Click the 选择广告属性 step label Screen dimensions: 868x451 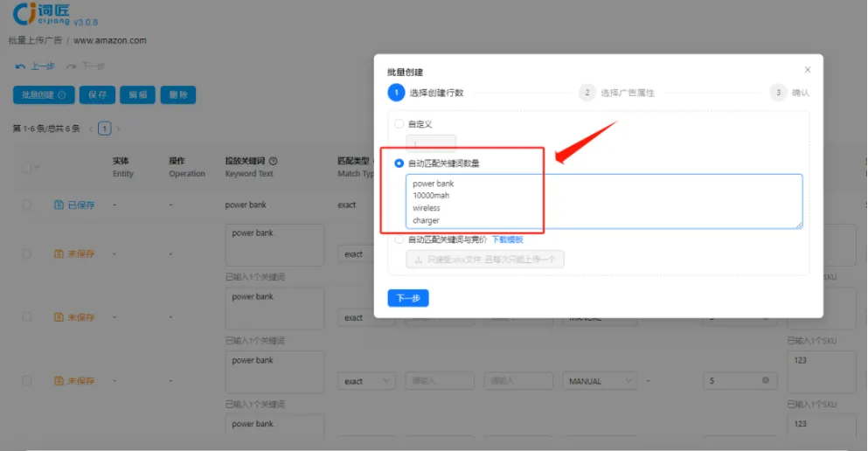628,93
